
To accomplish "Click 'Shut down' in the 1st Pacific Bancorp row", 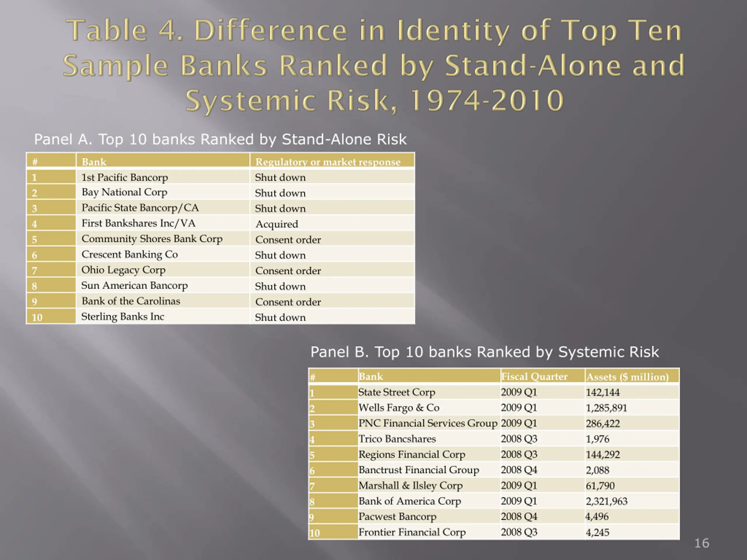I will coord(280,178).
